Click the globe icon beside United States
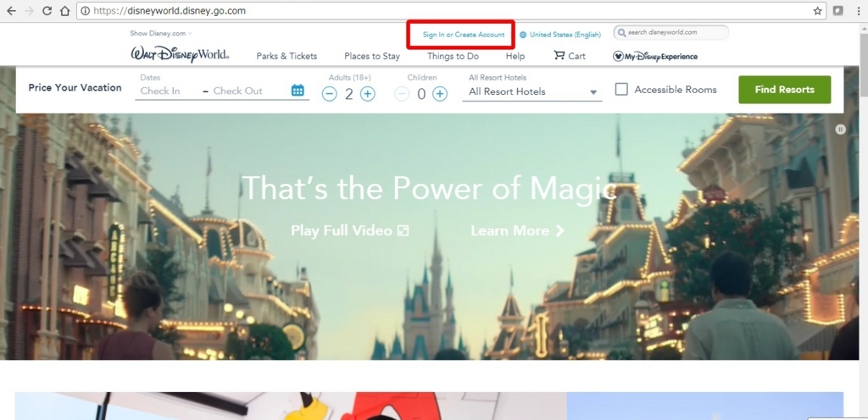Image resolution: width=868 pixels, height=420 pixels. point(523,35)
